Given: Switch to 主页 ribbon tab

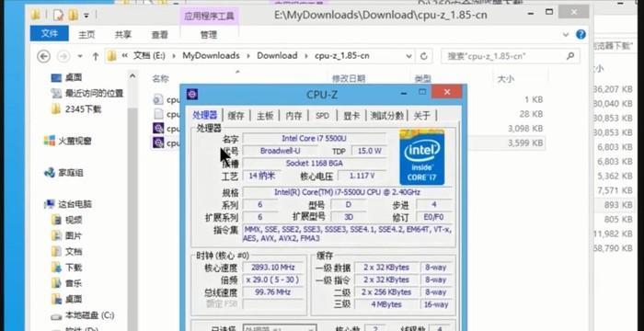Looking at the screenshot, I should tap(86, 35).
